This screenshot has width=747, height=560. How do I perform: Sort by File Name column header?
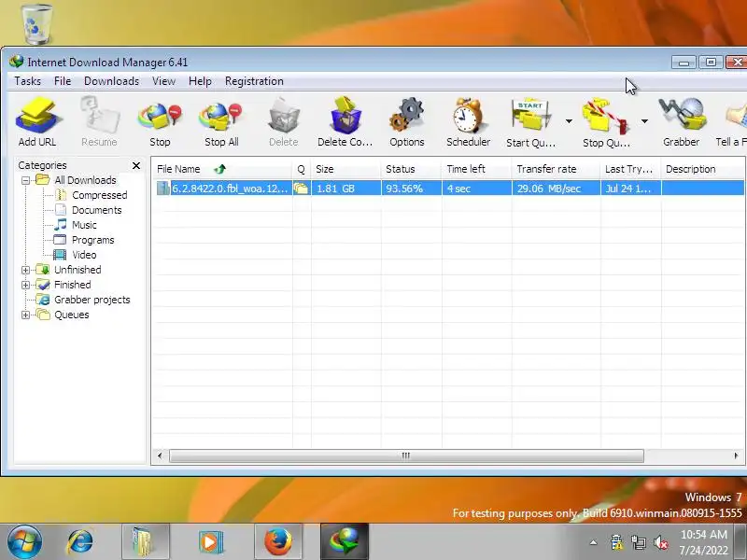[x=222, y=169]
